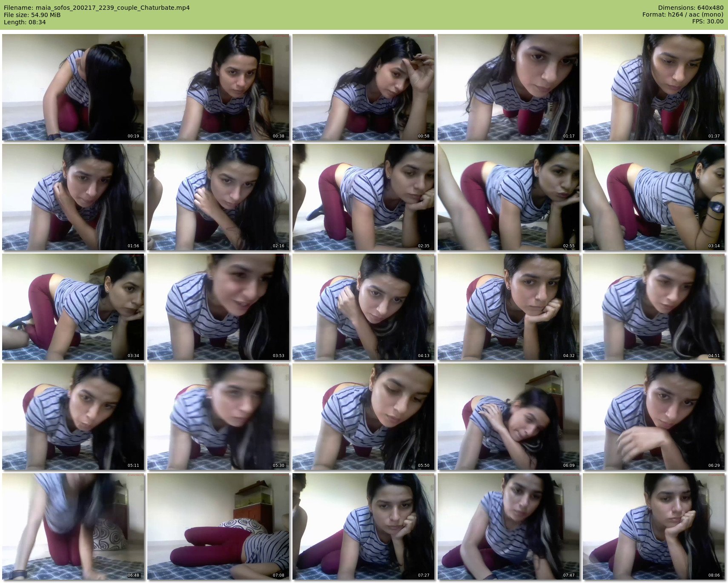Open the frame marked 03:14
Image resolution: width=728 pixels, height=583 pixels.
pos(654,197)
